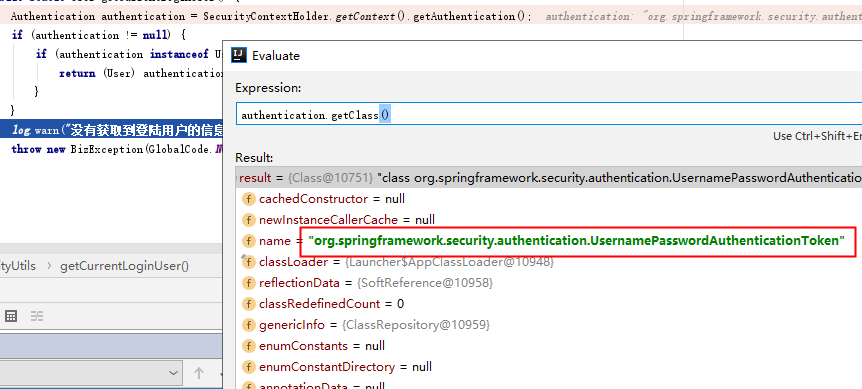This screenshot has height=389, width=862.
Task: Click the Expression input field
Action: [549, 115]
